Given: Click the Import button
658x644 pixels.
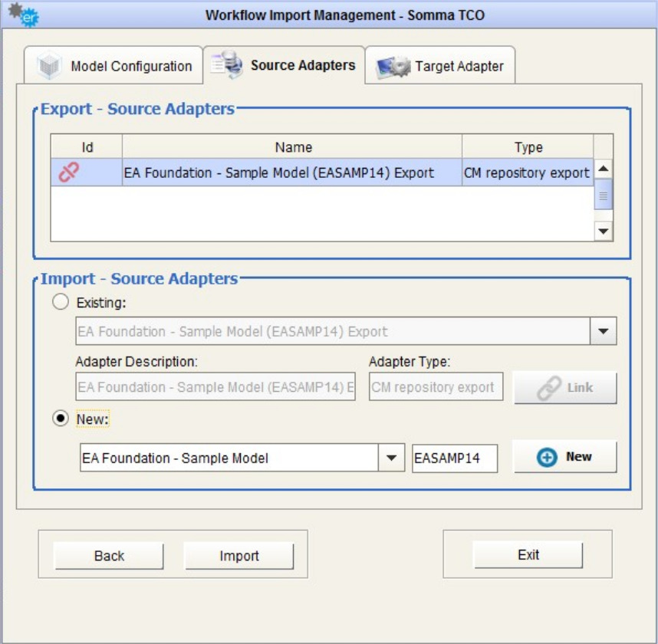Looking at the screenshot, I should tap(239, 556).
